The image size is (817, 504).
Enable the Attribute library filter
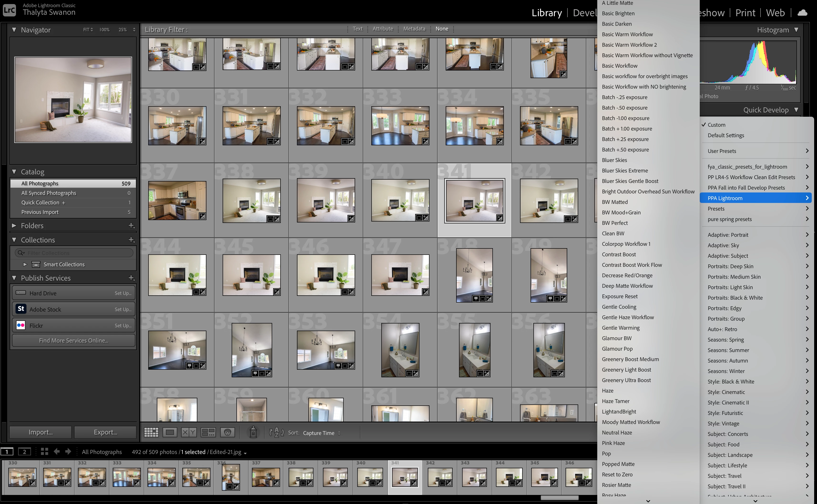383,29
